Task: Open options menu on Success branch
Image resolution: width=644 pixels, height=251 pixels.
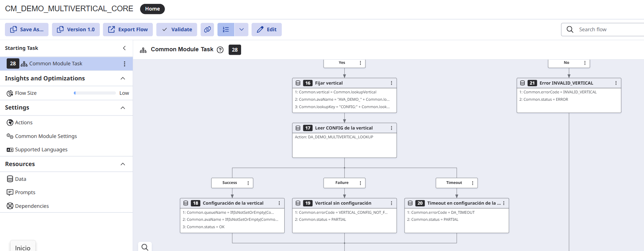Action: click(x=248, y=183)
